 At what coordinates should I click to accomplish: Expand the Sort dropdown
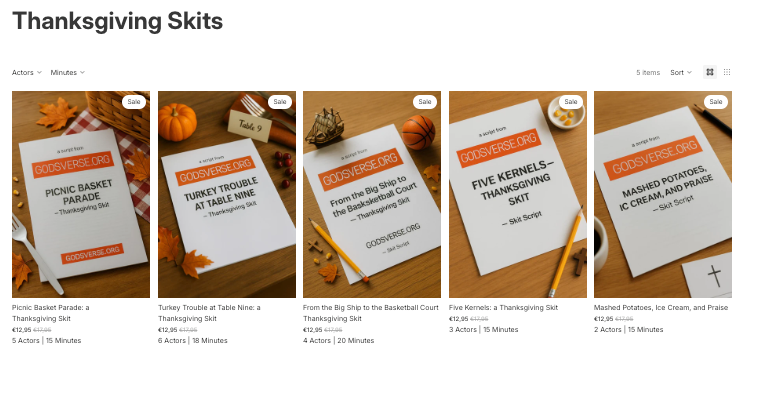(x=681, y=73)
